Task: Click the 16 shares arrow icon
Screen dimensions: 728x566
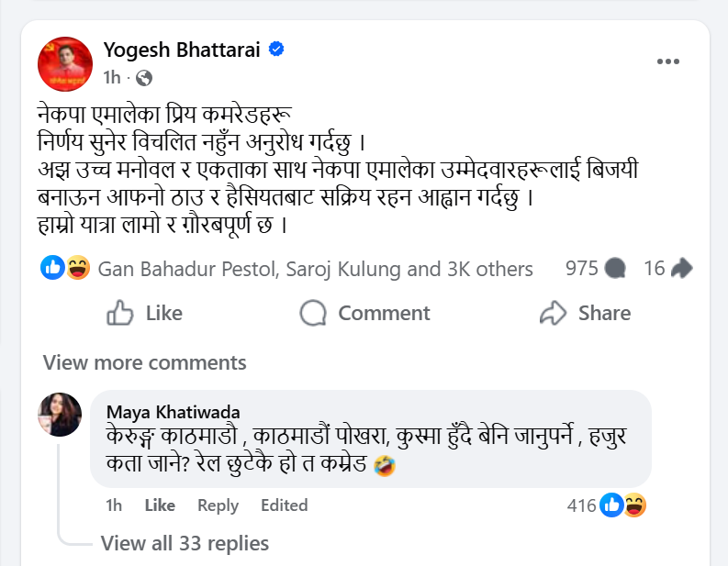Action: [681, 269]
